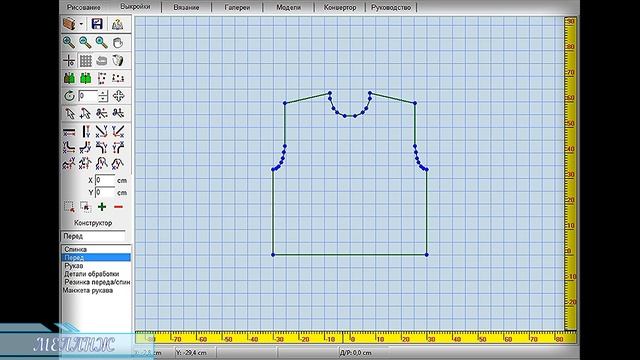This screenshot has width=640, height=360.
Task: Select the horizontal line X tool
Action: click(x=69, y=132)
